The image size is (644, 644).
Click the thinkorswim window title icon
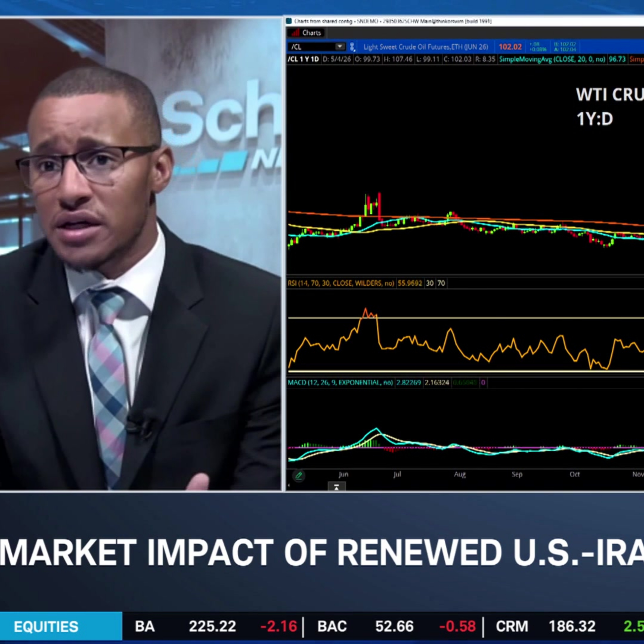tap(289, 21)
